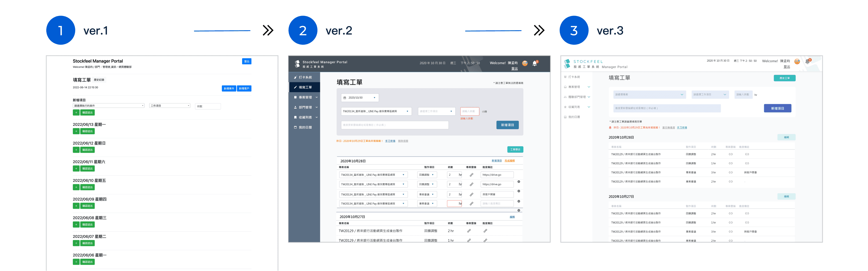868x271 pixels.
Task: Expand 部門管理 in ver.2 dark sidebar
Action: (306, 107)
